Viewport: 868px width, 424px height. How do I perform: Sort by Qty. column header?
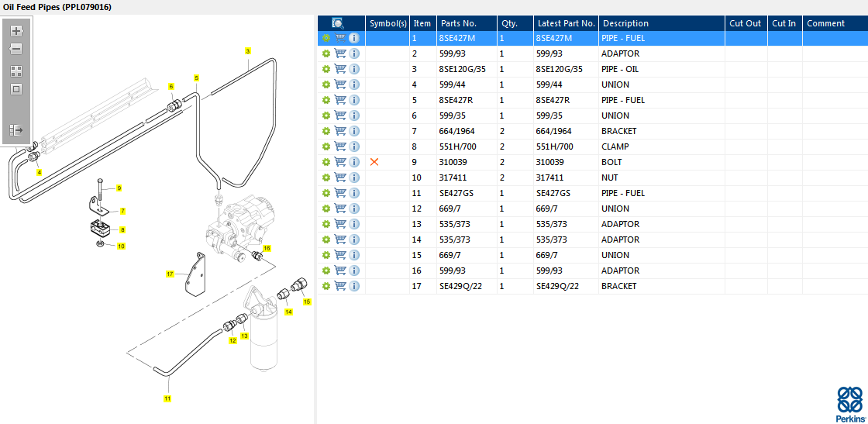(x=515, y=23)
